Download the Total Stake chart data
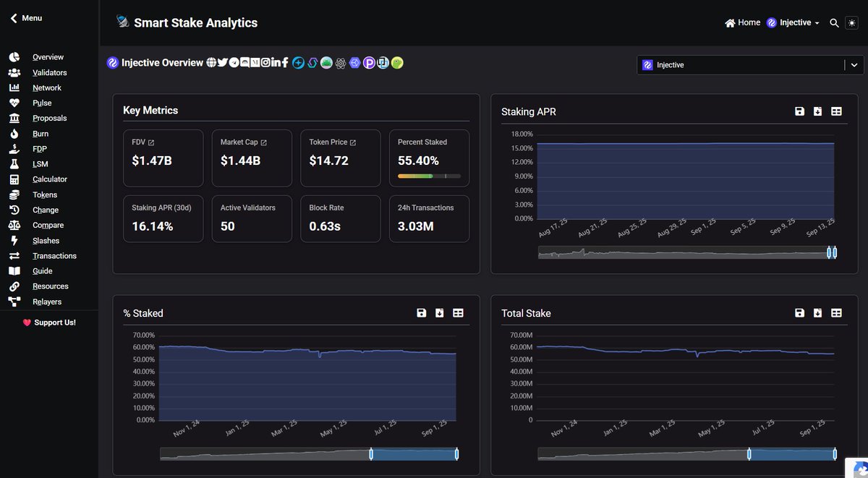The image size is (868, 478). click(x=817, y=313)
